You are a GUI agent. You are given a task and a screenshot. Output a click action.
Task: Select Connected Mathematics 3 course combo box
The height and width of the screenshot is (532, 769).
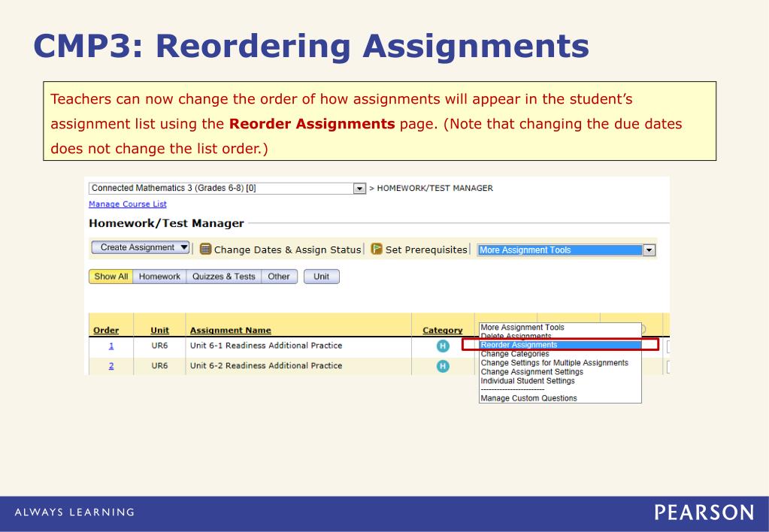click(227, 189)
